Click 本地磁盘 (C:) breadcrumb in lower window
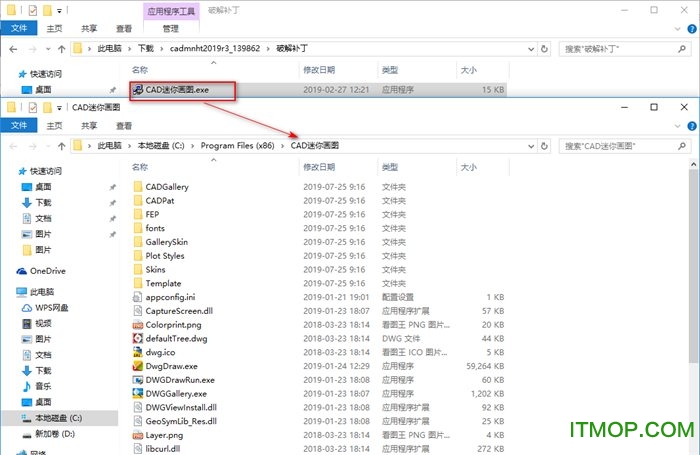700x455 pixels. point(161,146)
